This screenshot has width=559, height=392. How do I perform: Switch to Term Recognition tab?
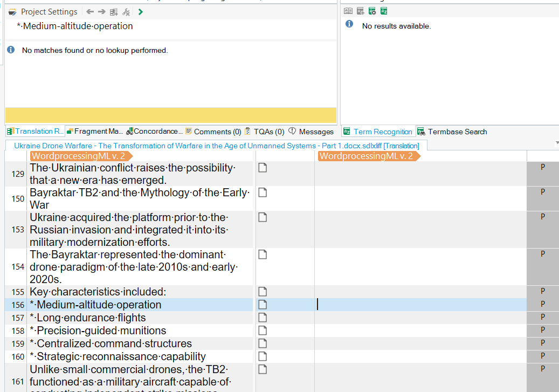pyautogui.click(x=378, y=132)
